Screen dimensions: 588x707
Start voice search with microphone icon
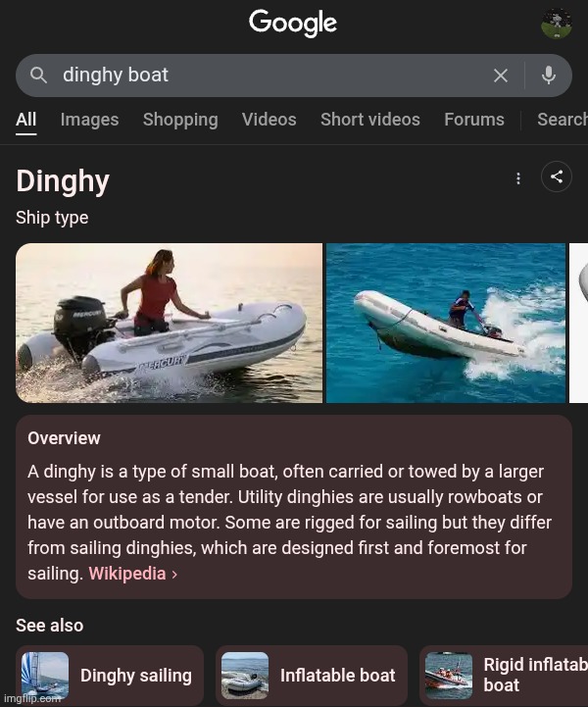(549, 76)
